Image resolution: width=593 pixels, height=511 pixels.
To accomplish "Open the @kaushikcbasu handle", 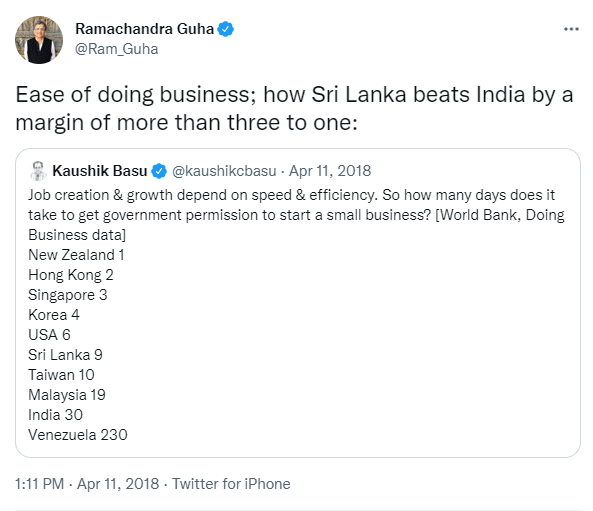I will (x=224, y=171).
